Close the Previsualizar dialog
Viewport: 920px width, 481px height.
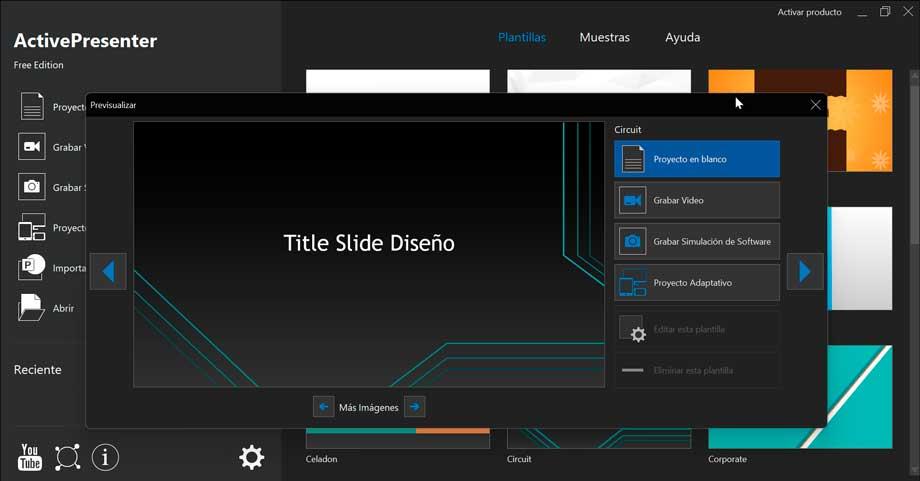click(816, 105)
